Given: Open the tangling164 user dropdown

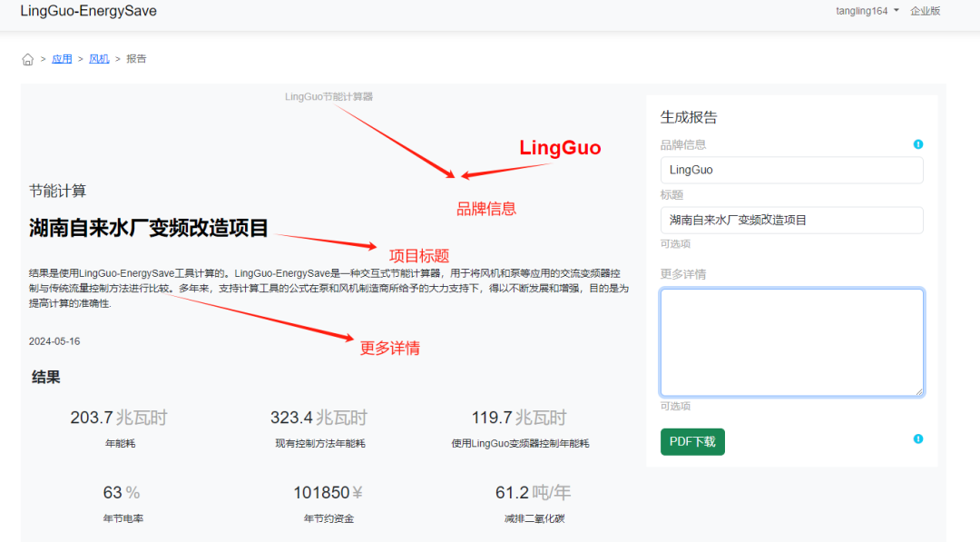Looking at the screenshot, I should point(867,11).
